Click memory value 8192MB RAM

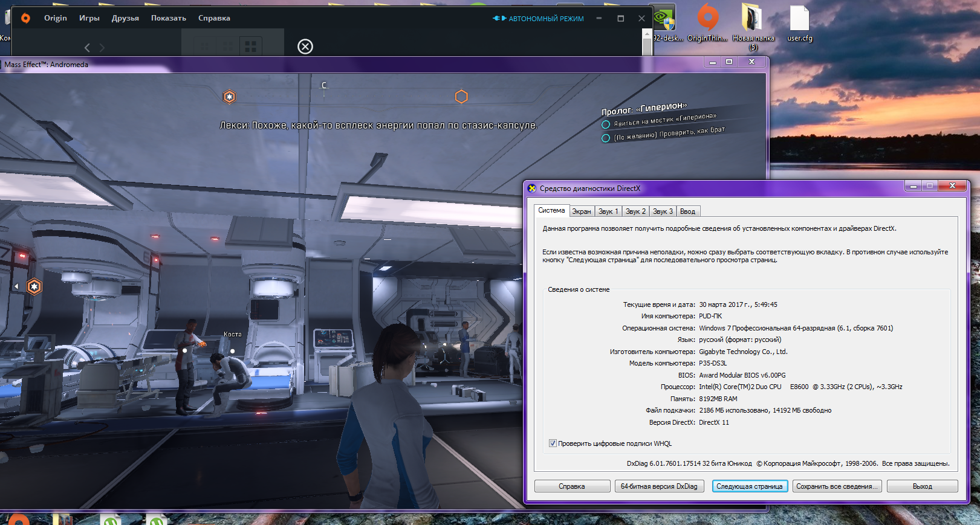click(718, 399)
